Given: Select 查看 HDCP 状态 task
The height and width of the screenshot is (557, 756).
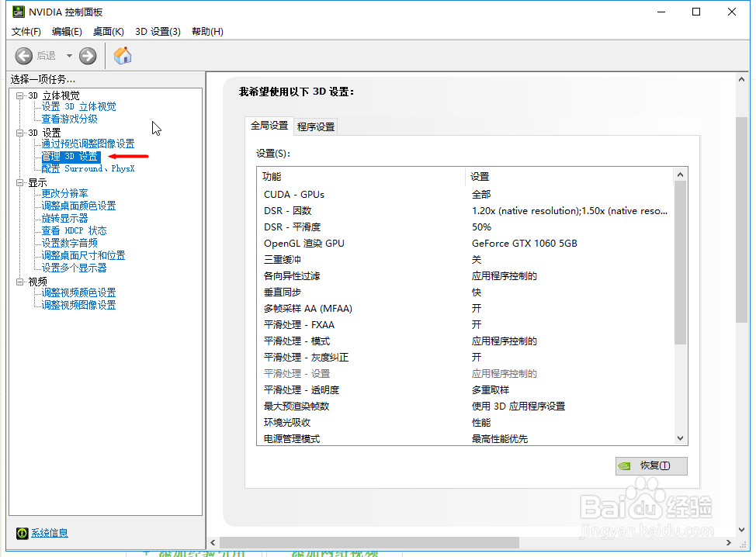Looking at the screenshot, I should pyautogui.click(x=75, y=231).
